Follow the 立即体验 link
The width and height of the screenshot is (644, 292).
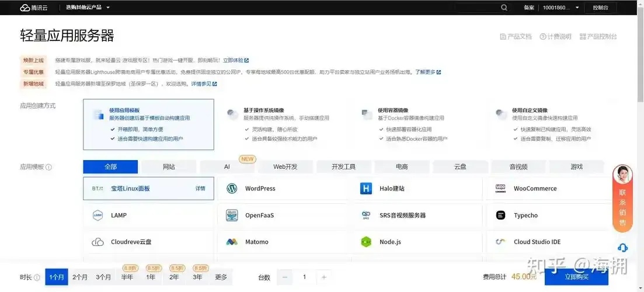pyautogui.click(x=236, y=60)
